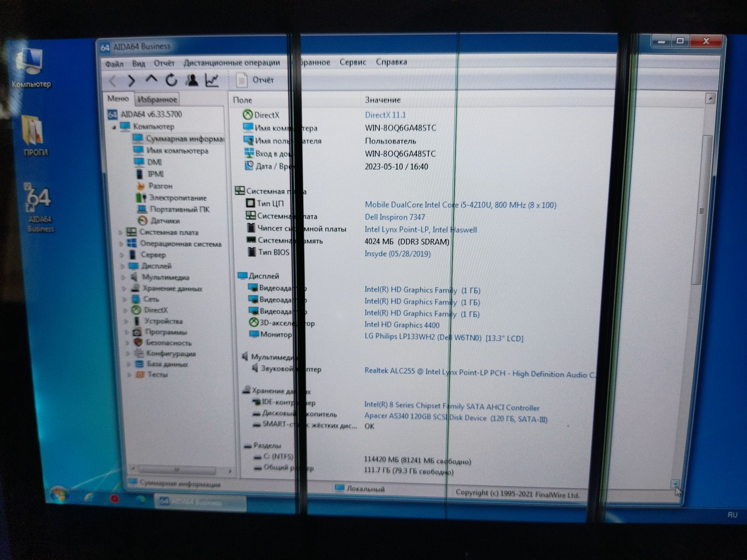Click the tree pane horizontal scrollbar
The height and width of the screenshot is (560, 747).
[x=177, y=469]
